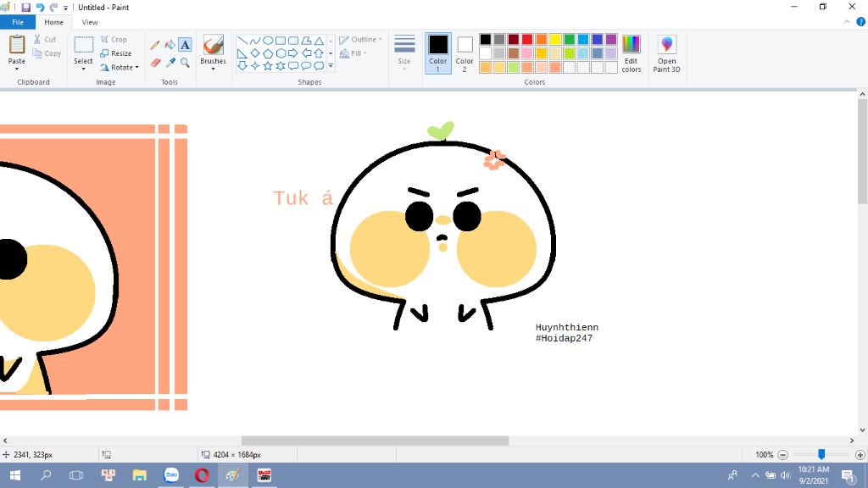Collapse the ribbon with the caret
Image resolution: width=868 pixels, height=488 pixels.
pos(847,22)
